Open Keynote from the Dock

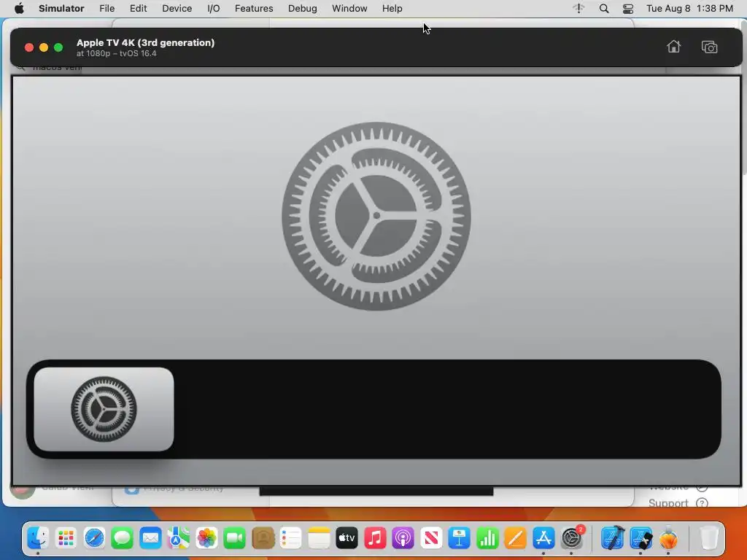pyautogui.click(x=460, y=538)
